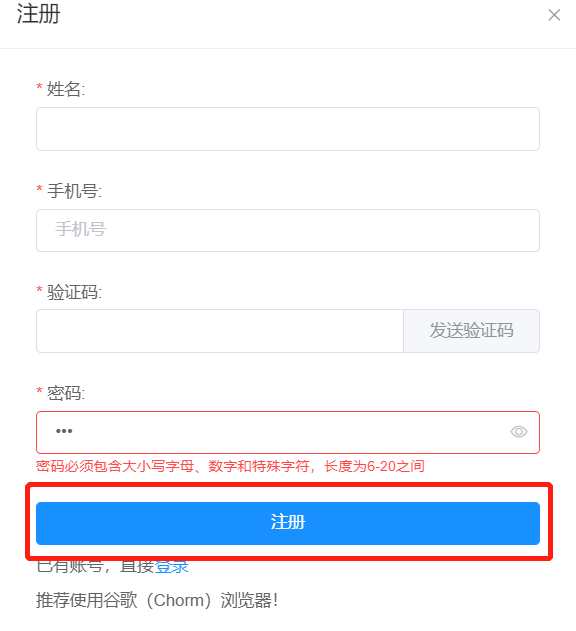Open the 登录 login link
This screenshot has width=576, height=631.
point(171,566)
